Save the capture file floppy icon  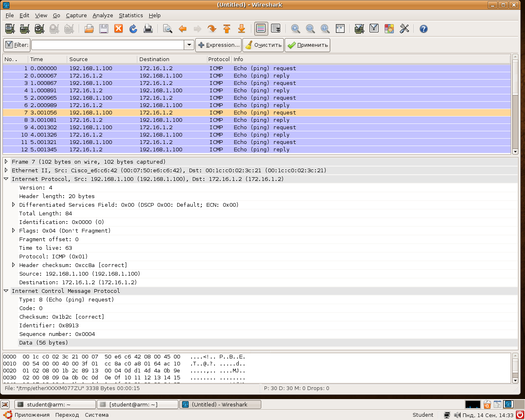[x=104, y=29]
